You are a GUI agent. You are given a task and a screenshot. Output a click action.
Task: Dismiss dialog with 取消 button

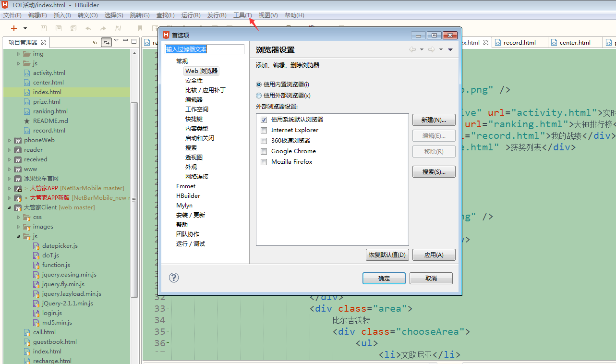(431, 279)
